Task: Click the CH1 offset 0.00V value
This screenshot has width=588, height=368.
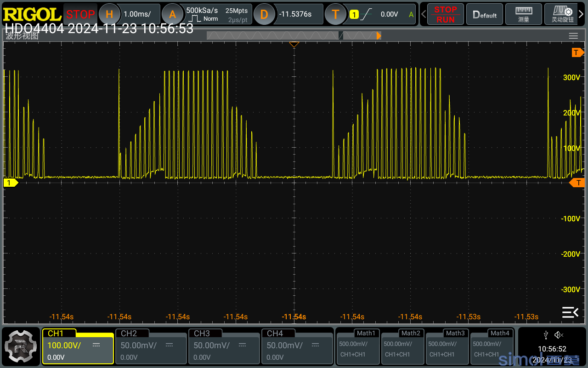Action: click(56, 357)
